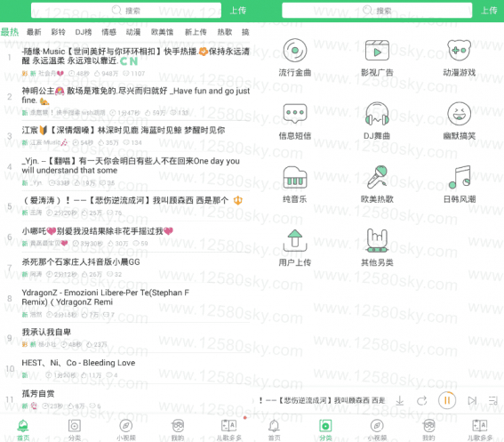
Task: Switch to the 热歌 tab
Action: coord(225,32)
